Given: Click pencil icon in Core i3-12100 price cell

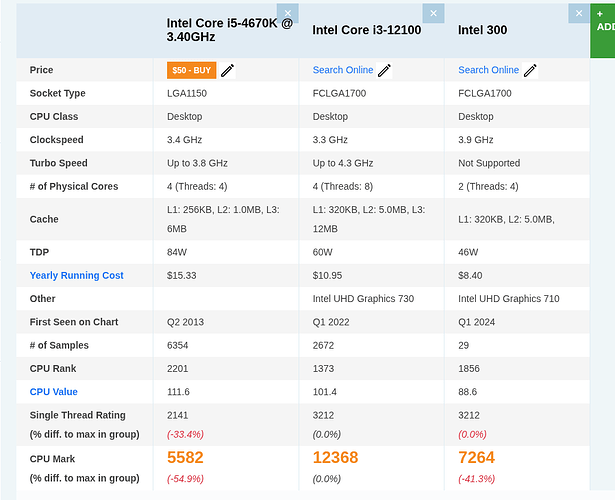Looking at the screenshot, I should tap(385, 70).
